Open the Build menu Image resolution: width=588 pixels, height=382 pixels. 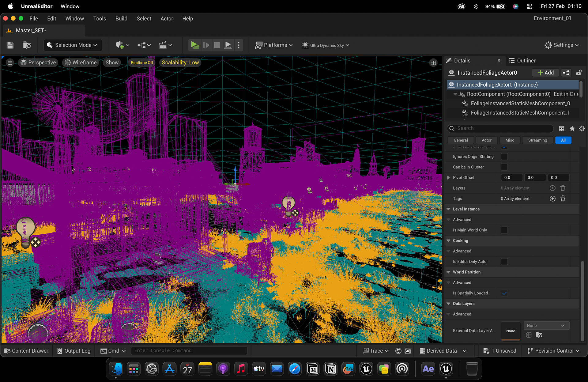click(x=121, y=19)
